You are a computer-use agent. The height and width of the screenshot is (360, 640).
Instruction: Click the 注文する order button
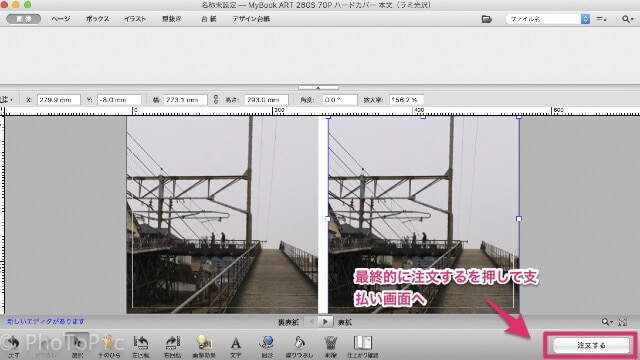pyautogui.click(x=591, y=345)
